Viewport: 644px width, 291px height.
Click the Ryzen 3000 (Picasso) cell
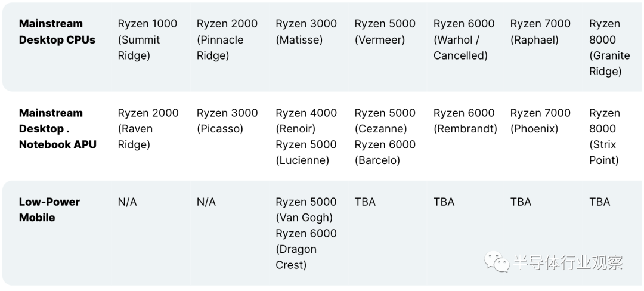227,120
